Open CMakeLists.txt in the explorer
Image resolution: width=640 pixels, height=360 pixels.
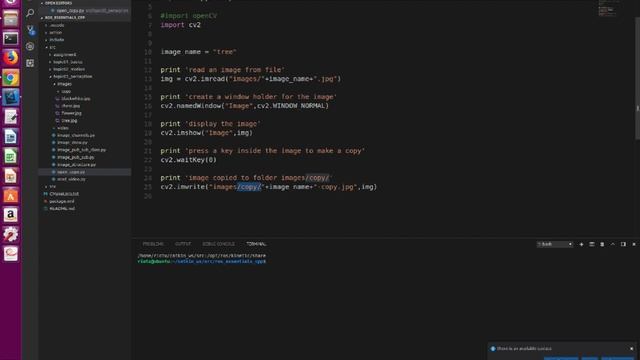point(64,194)
